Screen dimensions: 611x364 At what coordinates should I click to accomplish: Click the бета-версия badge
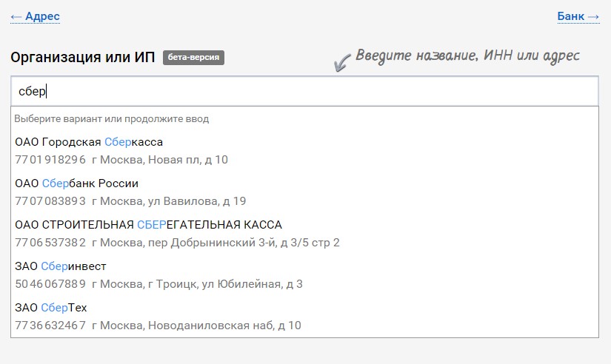coord(193,57)
